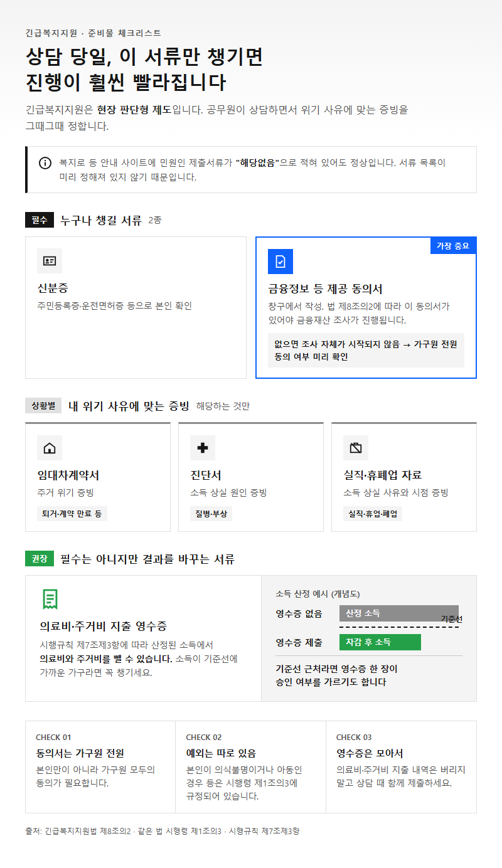Image resolution: width=502 pixels, height=868 pixels.
Task: Click the 해당하는 것만 subtitle text
Action: pyautogui.click(x=223, y=406)
